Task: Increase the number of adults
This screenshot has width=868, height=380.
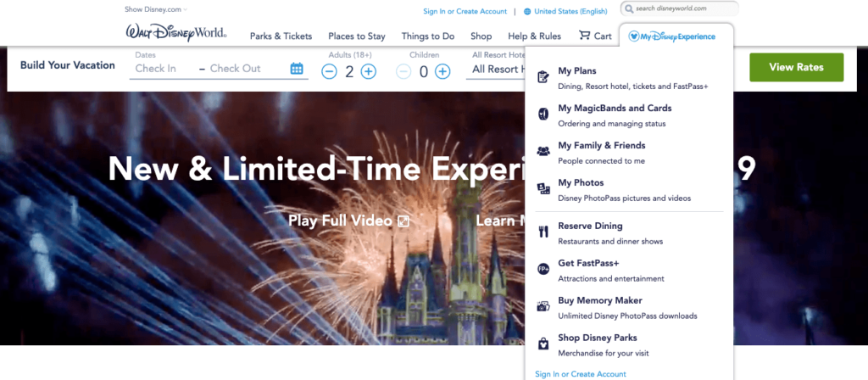Action: [369, 71]
